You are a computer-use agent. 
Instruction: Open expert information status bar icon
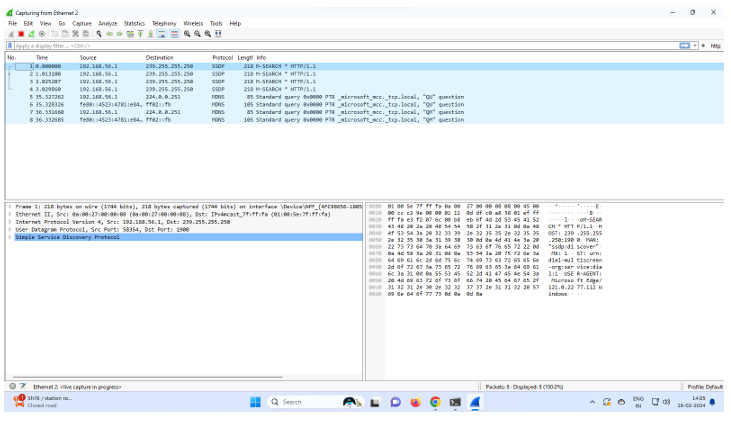pyautogui.click(x=13, y=386)
